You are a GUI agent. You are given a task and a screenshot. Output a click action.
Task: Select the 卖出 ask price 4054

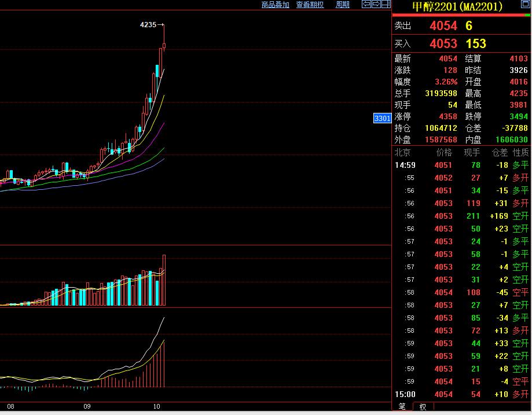[443, 26]
